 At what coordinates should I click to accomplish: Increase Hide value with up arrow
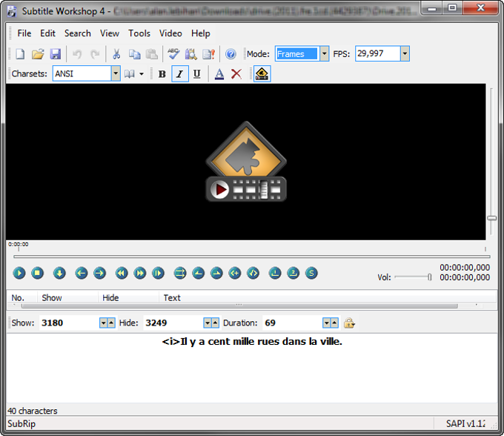coord(216,323)
